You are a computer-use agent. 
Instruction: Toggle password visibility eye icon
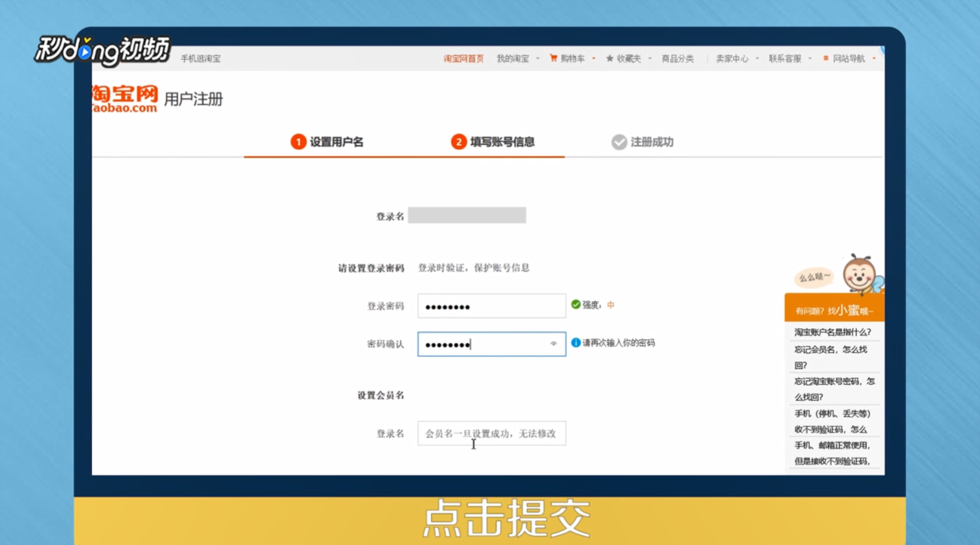click(553, 344)
